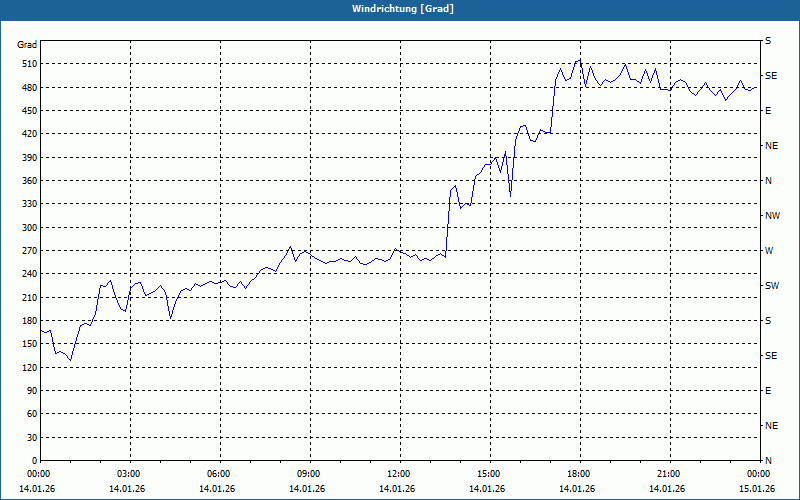Click the Windrichtung [Grad] chart title
This screenshot has width=800, height=500.
[x=400, y=9]
